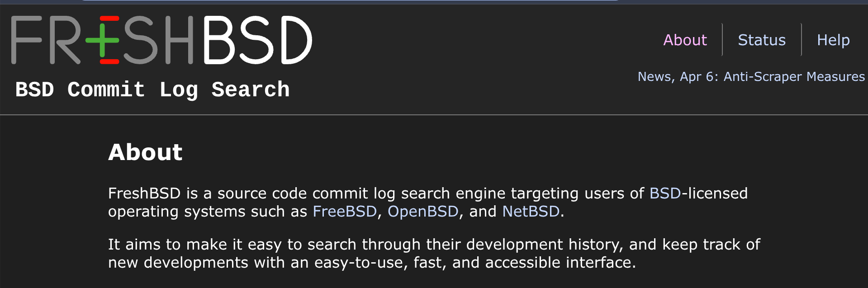Image resolution: width=868 pixels, height=288 pixels.
Task: Click the bold About page heading
Action: pyautogui.click(x=145, y=152)
